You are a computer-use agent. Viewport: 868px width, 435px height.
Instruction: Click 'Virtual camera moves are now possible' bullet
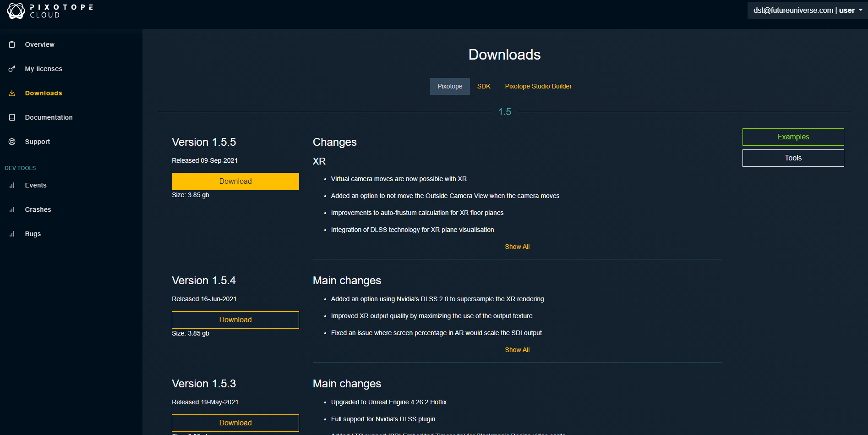(399, 179)
